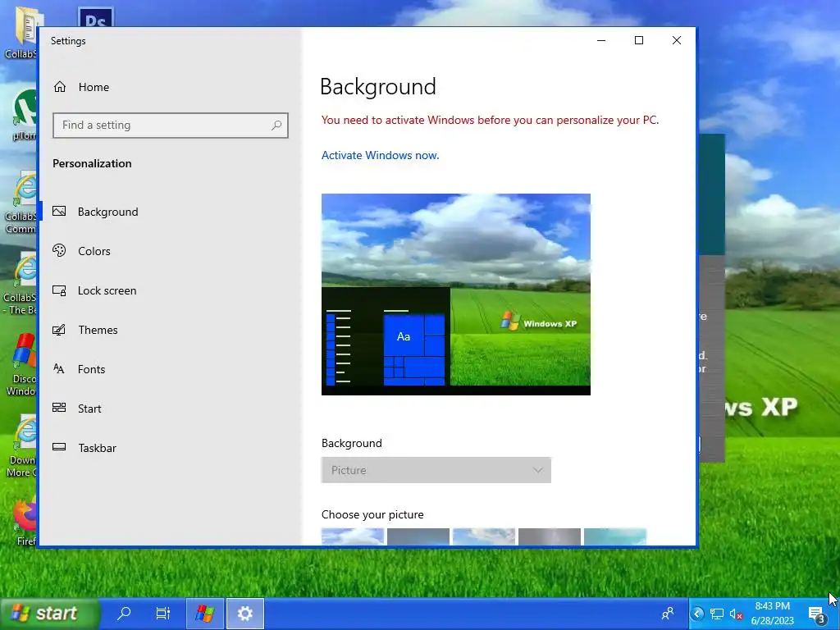840x630 pixels.
Task: Close the Settings window
Action: point(677,41)
